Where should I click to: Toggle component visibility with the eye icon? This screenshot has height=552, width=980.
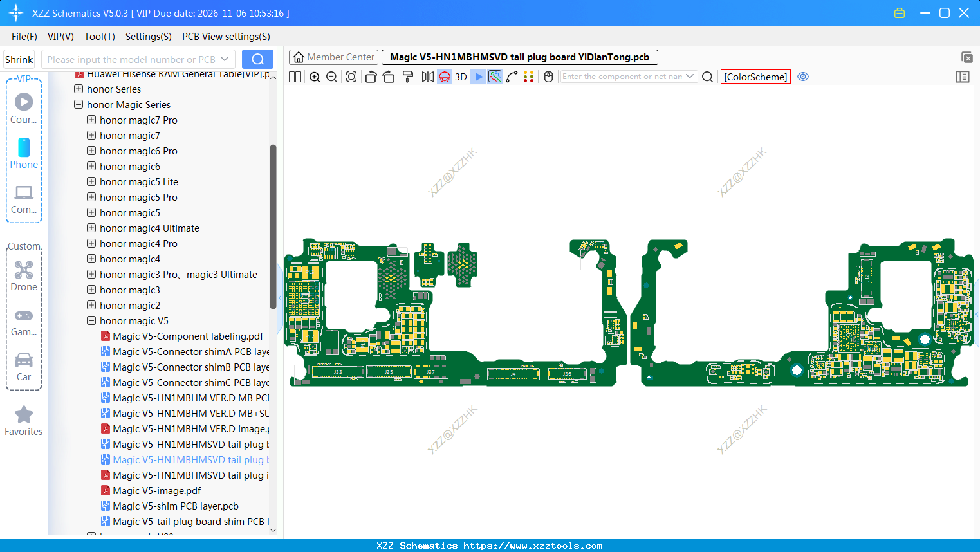pyautogui.click(x=803, y=77)
